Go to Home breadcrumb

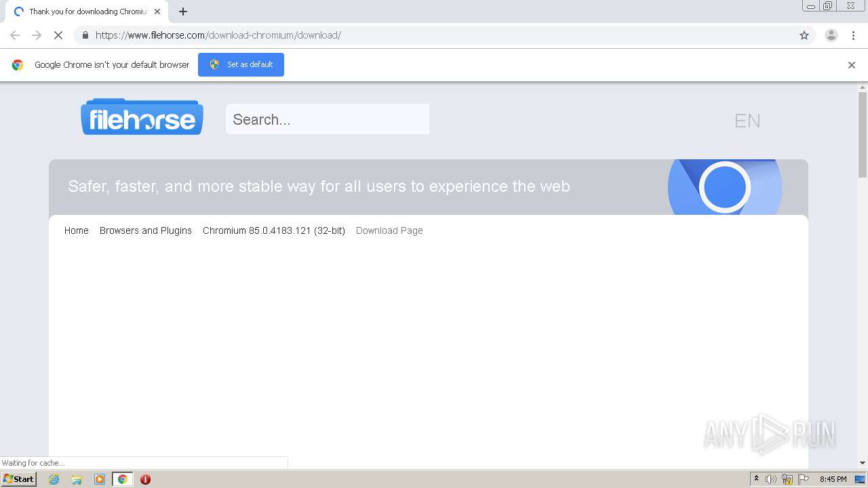point(77,230)
